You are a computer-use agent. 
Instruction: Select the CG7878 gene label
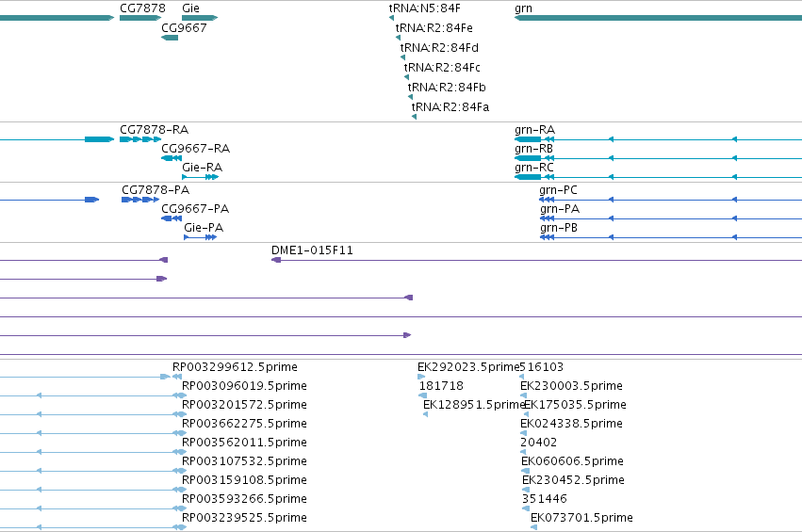tap(142, 8)
